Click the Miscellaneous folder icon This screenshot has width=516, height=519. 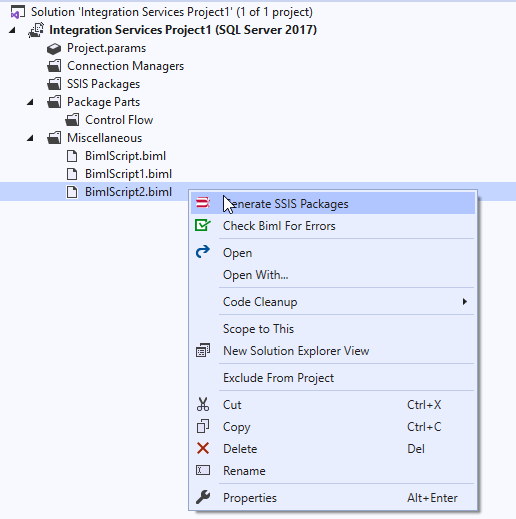pyautogui.click(x=54, y=138)
